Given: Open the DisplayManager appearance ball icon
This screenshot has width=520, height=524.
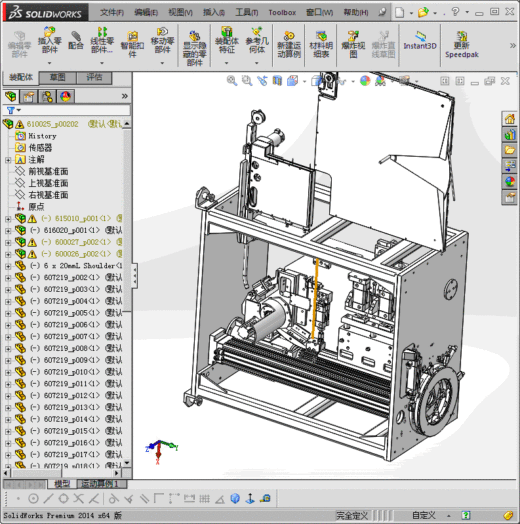Looking at the screenshot, I should point(65,97).
